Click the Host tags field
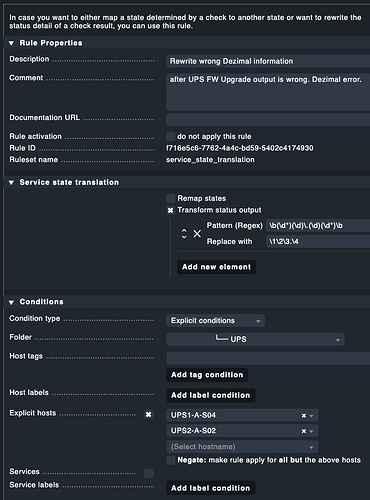This screenshot has height=500, width=370. tap(268, 358)
